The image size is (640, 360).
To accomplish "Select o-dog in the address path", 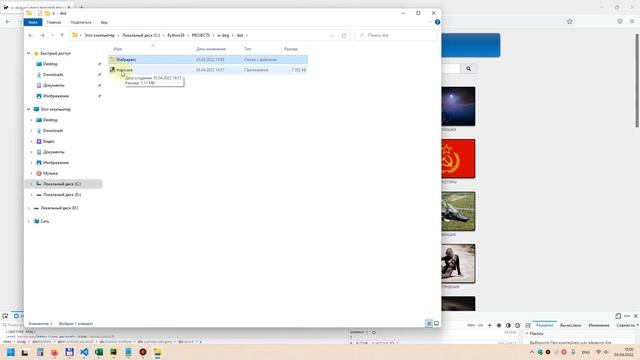I will [x=223, y=36].
